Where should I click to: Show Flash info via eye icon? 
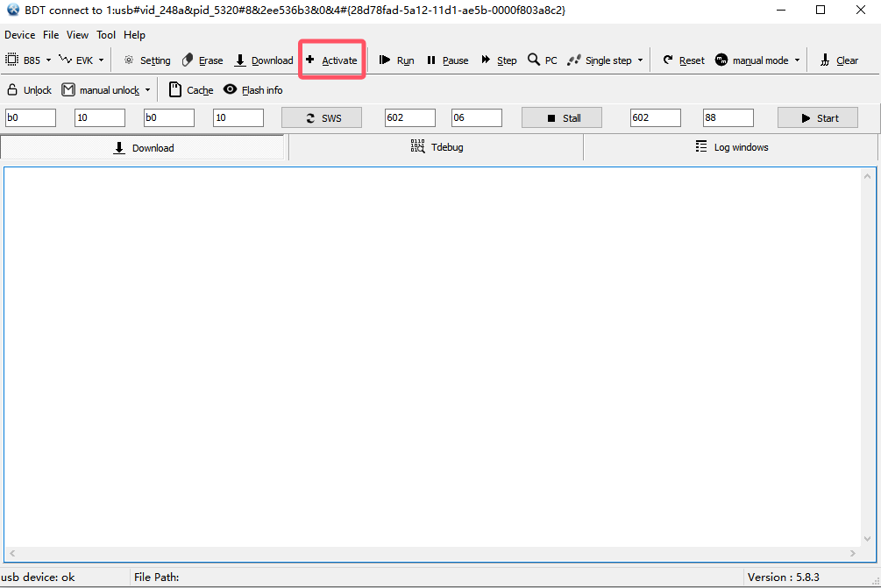click(x=230, y=89)
